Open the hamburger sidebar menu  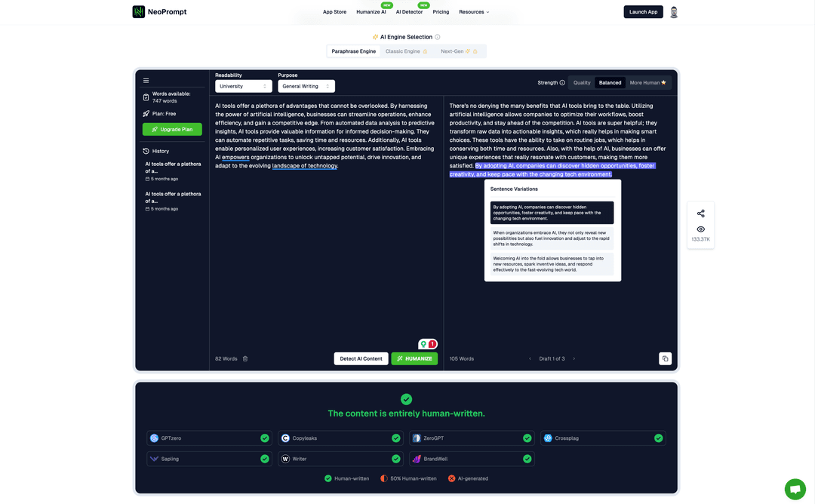point(146,81)
